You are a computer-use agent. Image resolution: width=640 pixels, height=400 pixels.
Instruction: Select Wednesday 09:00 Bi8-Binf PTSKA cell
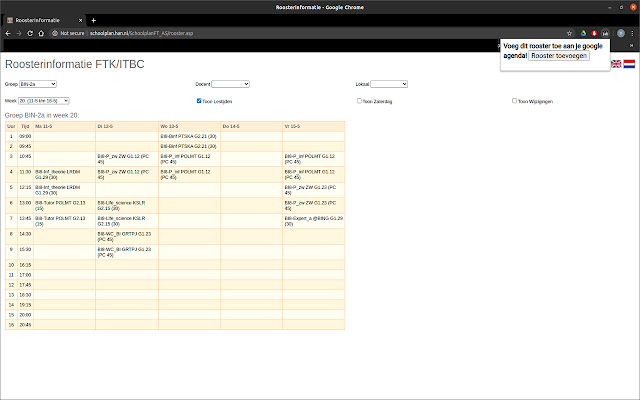click(x=190, y=136)
